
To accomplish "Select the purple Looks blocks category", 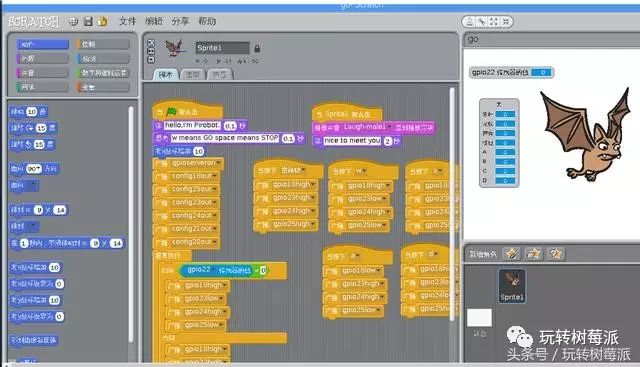I will pyautogui.click(x=42, y=59).
